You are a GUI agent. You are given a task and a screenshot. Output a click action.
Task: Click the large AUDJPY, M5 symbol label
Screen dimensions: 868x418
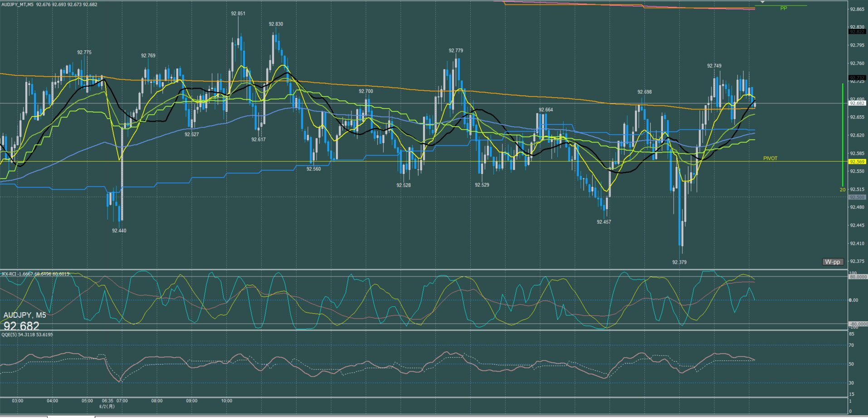[24, 315]
